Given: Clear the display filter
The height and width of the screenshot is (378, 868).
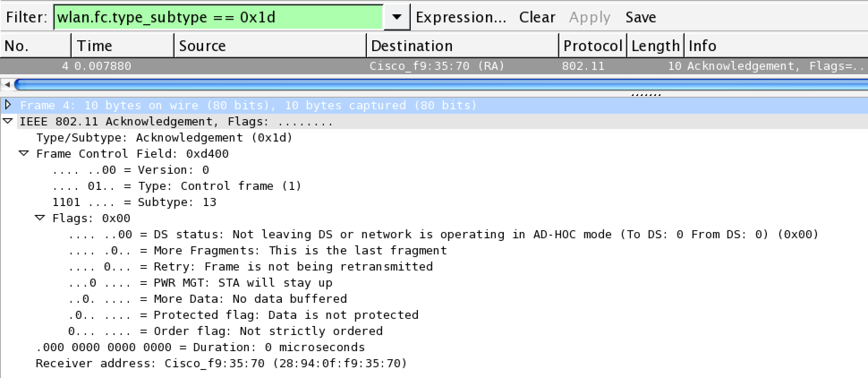Looking at the screenshot, I should tap(537, 17).
